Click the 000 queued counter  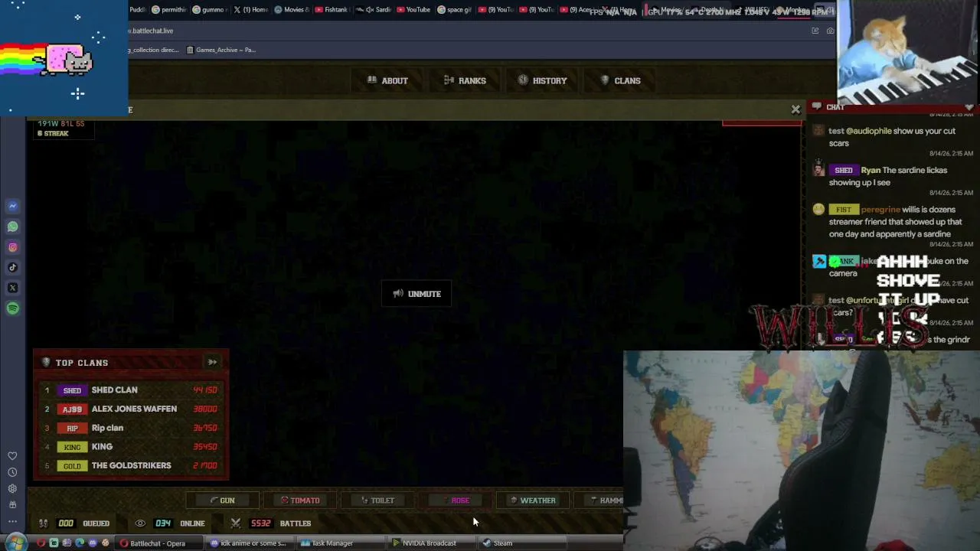click(x=66, y=523)
